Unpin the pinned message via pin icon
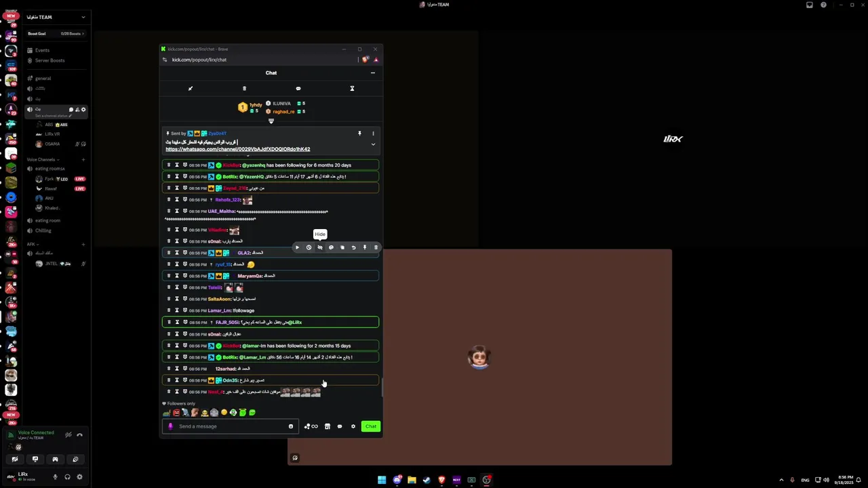The height and width of the screenshot is (488, 868). coord(359,134)
